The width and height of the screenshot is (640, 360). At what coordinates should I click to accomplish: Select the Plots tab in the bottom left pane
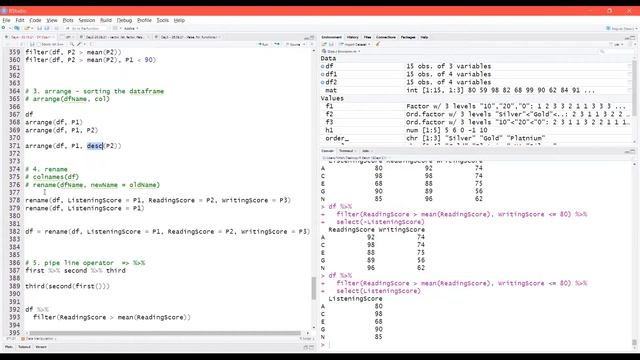[9, 347]
